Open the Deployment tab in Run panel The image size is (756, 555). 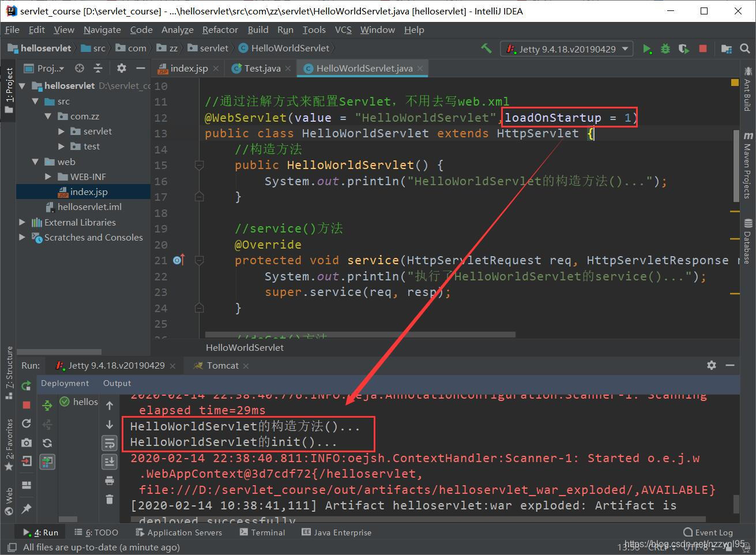tap(65, 383)
